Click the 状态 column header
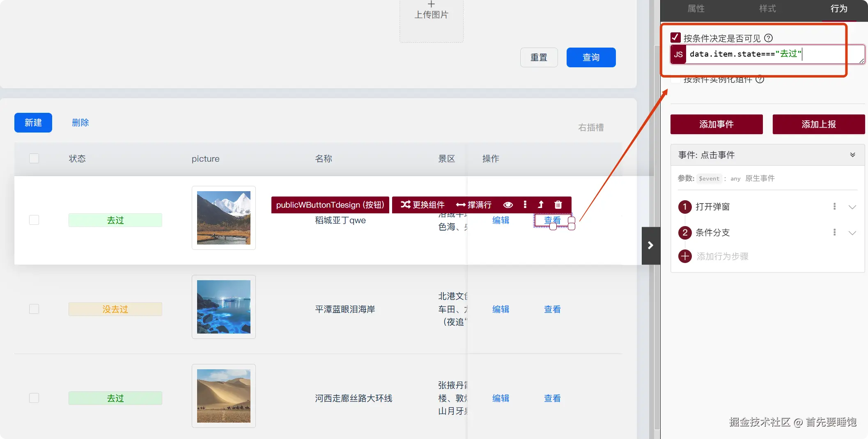 point(77,159)
